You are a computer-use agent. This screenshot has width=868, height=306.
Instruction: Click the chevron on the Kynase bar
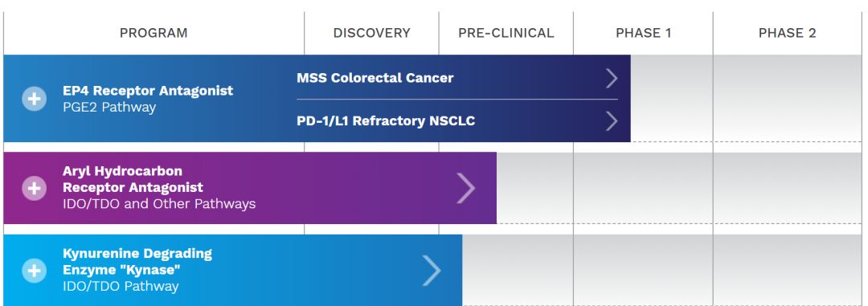pos(432,271)
